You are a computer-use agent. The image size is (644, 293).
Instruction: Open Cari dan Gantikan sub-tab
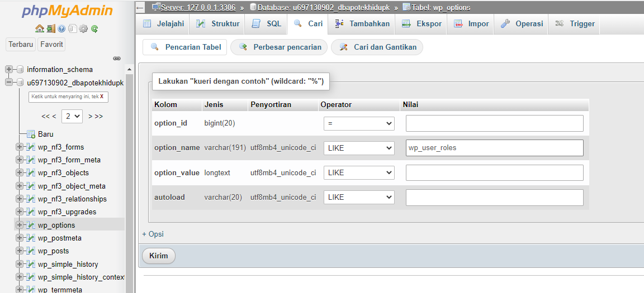[377, 47]
